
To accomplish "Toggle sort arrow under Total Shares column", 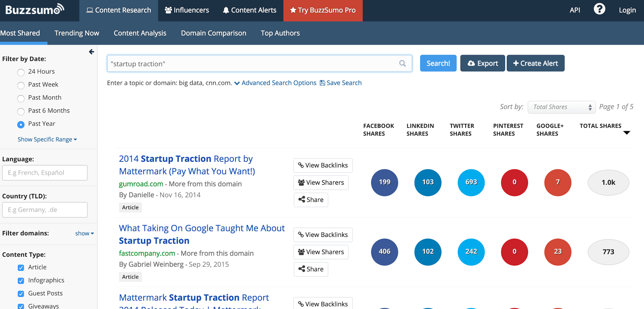I will click(627, 133).
